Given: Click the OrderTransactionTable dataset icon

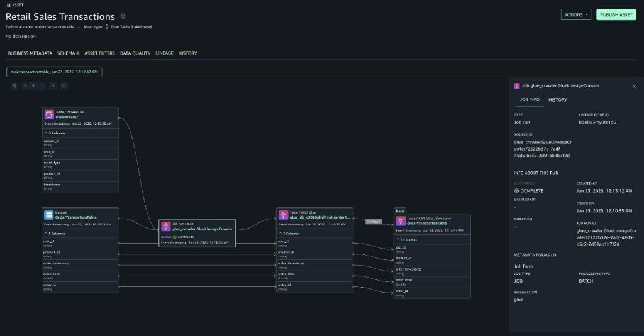Looking at the screenshot, I should [x=49, y=215].
